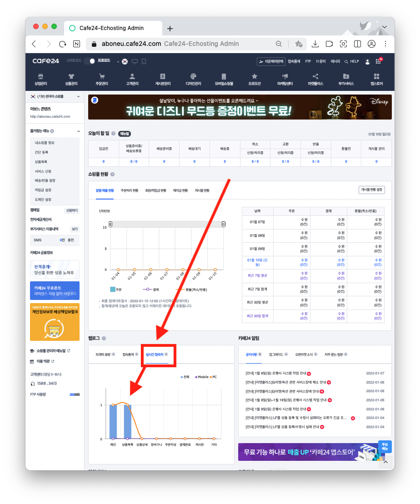The image size is (420, 504).
Task: Open the 내쇼핑몰 정보 favorite link
Action: [x=45, y=143]
